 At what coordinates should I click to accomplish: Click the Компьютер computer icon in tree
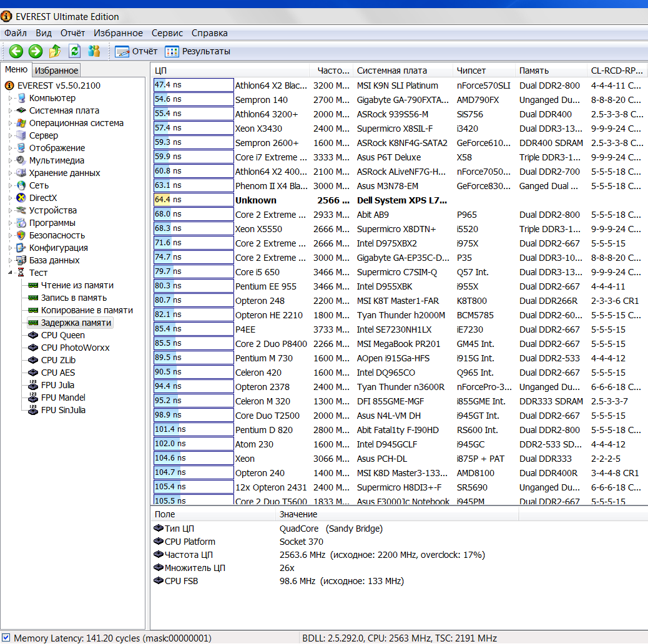click(x=21, y=99)
